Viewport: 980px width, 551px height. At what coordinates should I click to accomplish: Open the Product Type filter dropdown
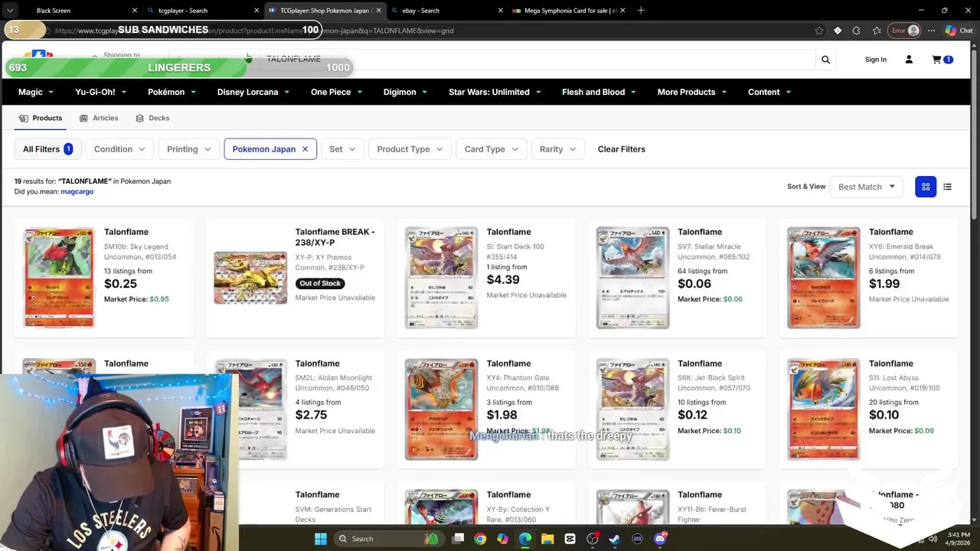(x=410, y=149)
